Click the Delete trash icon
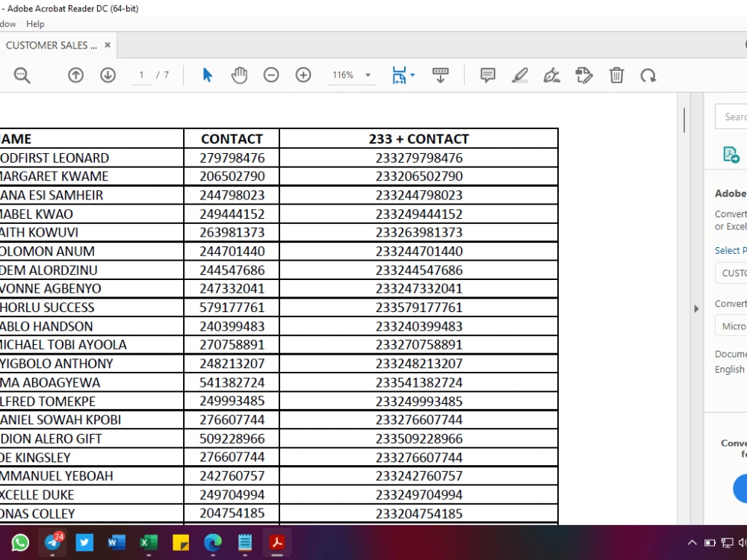This screenshot has width=747, height=560. [616, 75]
